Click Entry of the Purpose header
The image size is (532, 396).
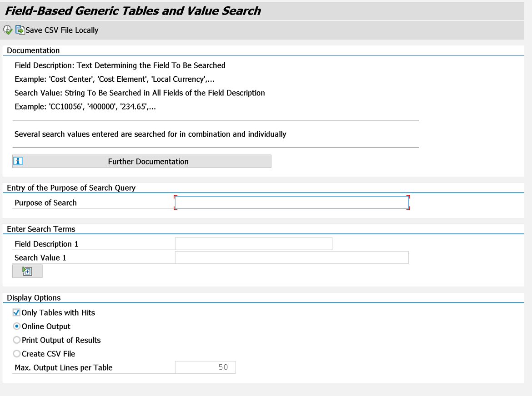(x=71, y=188)
